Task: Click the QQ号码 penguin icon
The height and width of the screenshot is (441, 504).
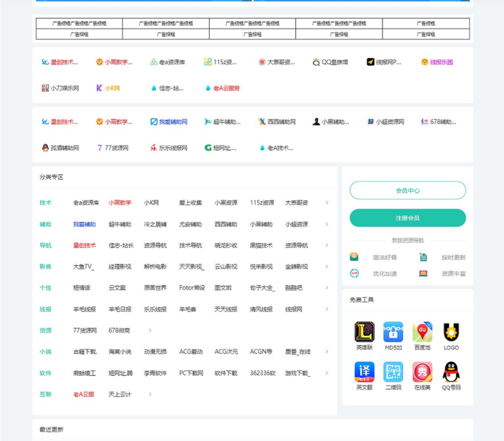Action: (451, 372)
